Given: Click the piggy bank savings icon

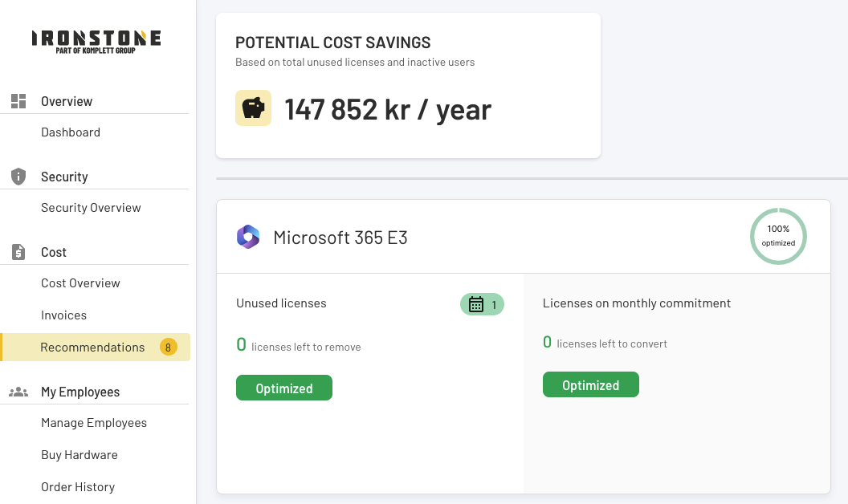Looking at the screenshot, I should [253, 108].
